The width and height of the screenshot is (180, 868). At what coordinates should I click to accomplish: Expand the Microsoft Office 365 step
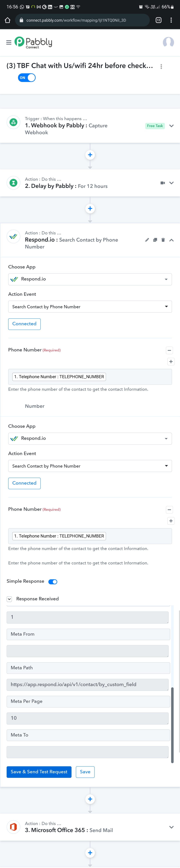[172, 827]
